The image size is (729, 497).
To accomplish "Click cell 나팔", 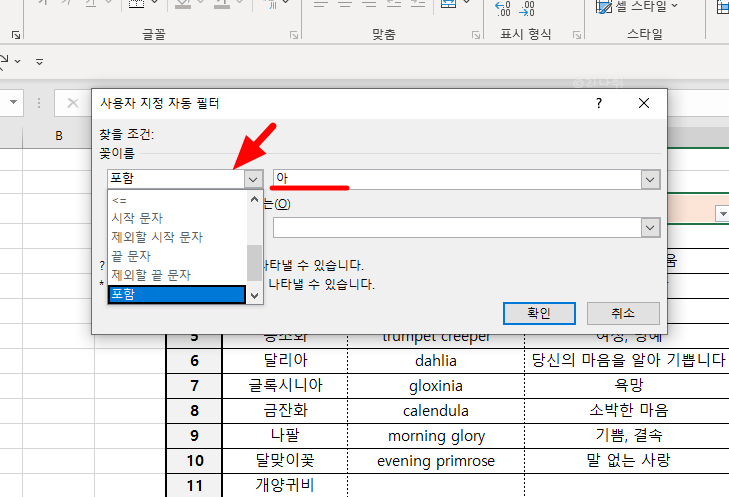I will (x=285, y=436).
